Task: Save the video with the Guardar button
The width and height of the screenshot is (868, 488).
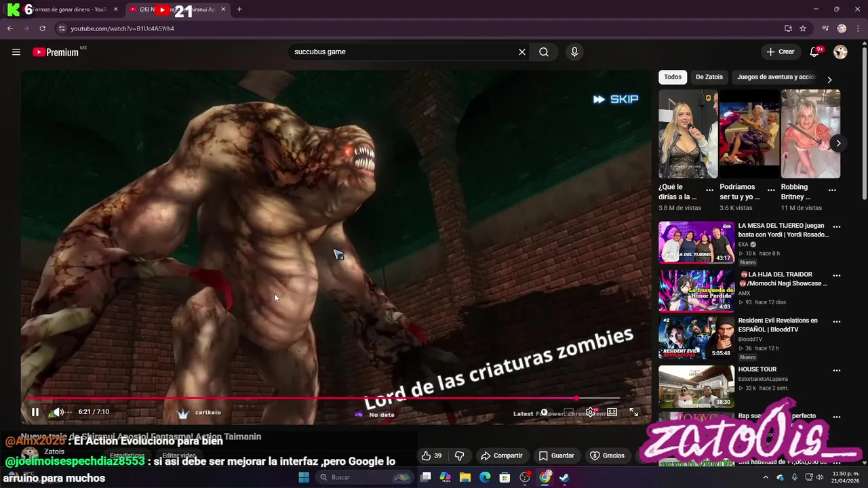Action: pos(557,455)
